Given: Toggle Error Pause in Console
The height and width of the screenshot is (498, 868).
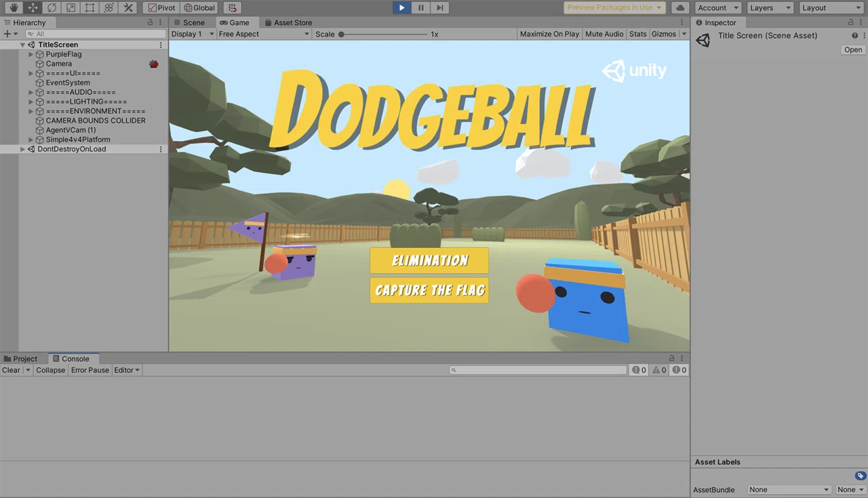Looking at the screenshot, I should (x=90, y=370).
